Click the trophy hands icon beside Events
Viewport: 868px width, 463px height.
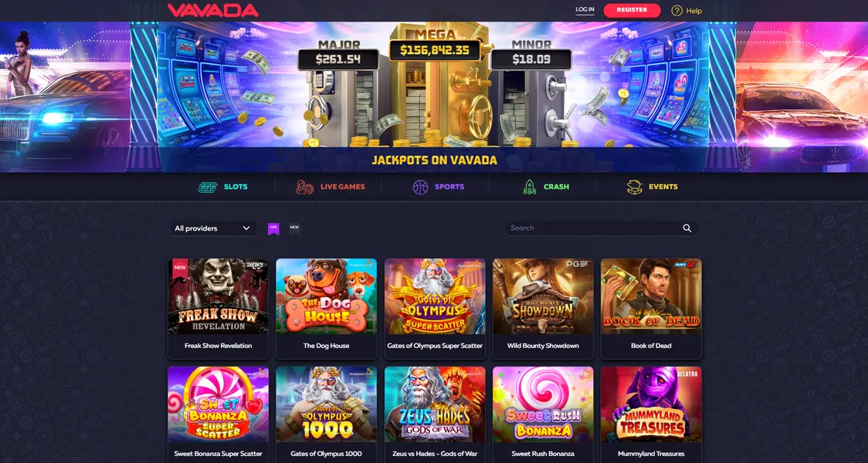point(634,187)
